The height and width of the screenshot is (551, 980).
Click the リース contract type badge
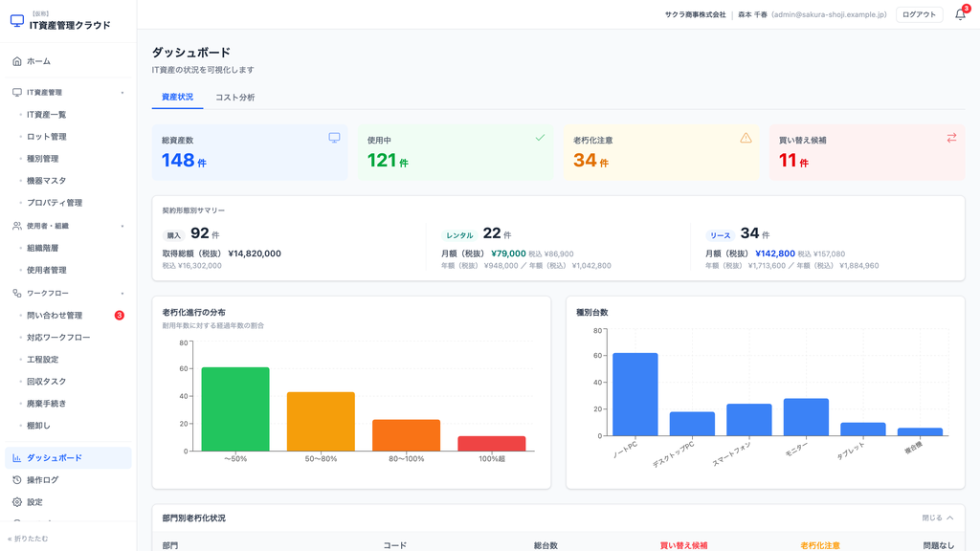(x=720, y=235)
